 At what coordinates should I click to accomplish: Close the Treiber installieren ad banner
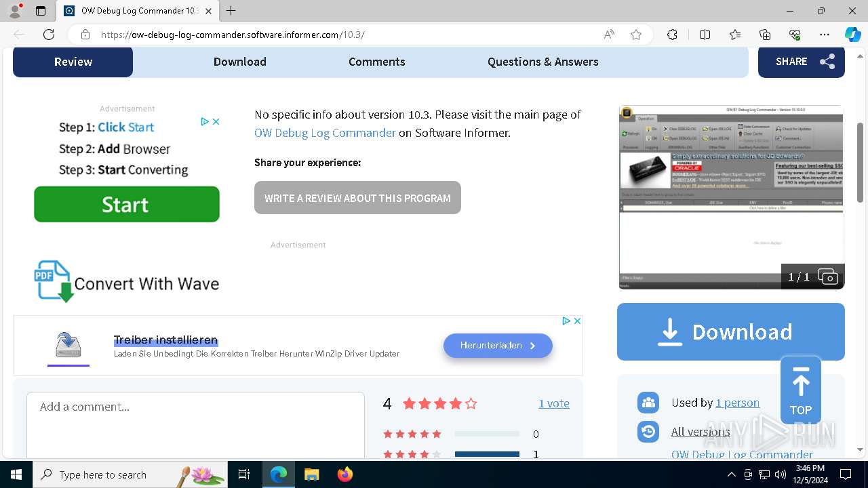[577, 321]
